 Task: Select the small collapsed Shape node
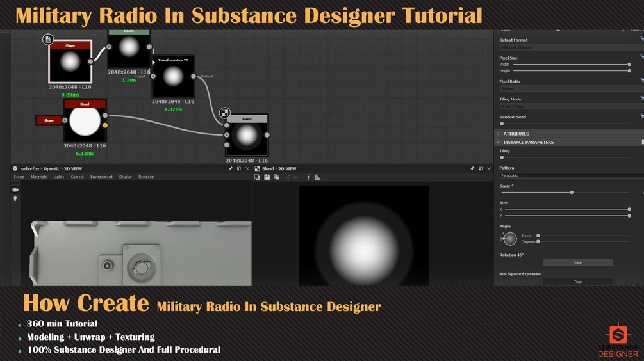tap(49, 120)
